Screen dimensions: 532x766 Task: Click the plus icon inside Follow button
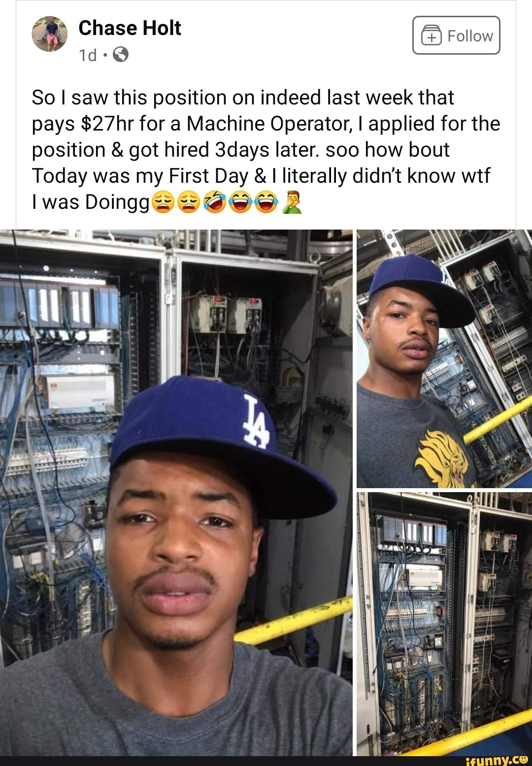[432, 36]
